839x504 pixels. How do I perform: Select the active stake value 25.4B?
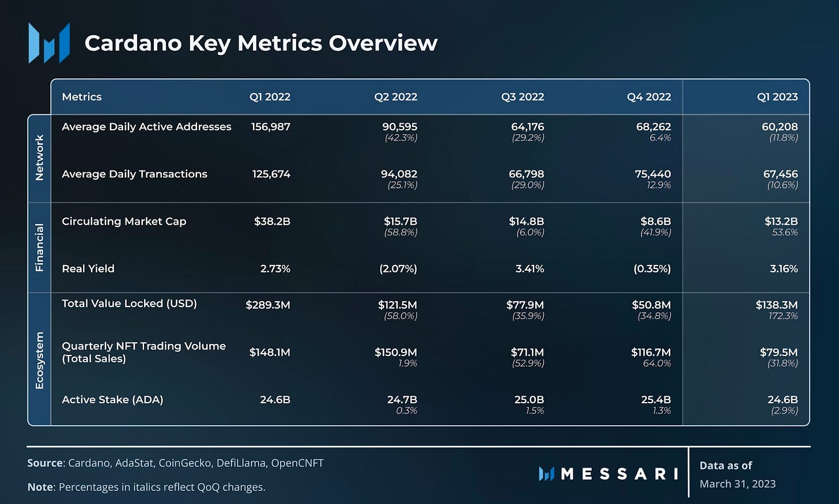tap(656, 400)
